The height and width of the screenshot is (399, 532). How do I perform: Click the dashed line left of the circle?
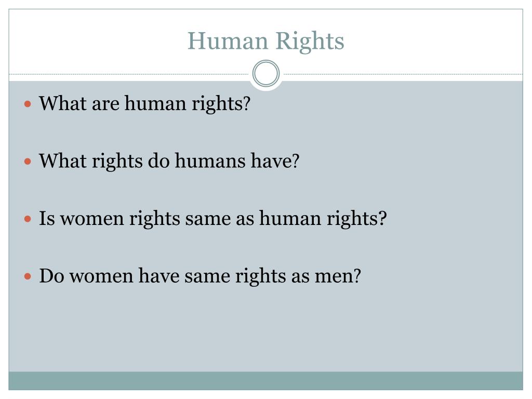[x=129, y=74]
